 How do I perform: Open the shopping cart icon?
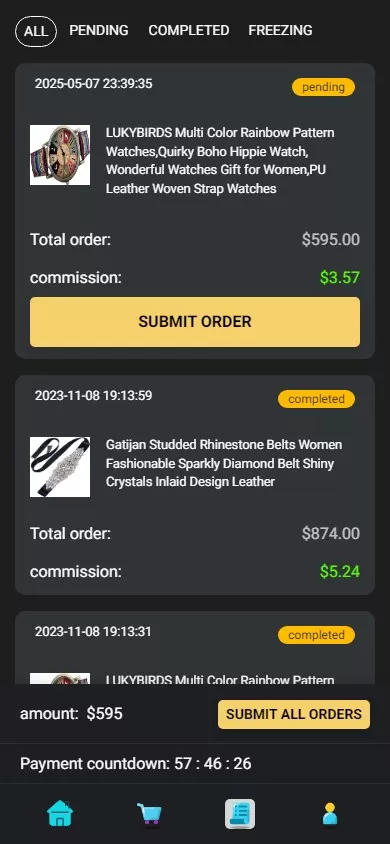150,813
